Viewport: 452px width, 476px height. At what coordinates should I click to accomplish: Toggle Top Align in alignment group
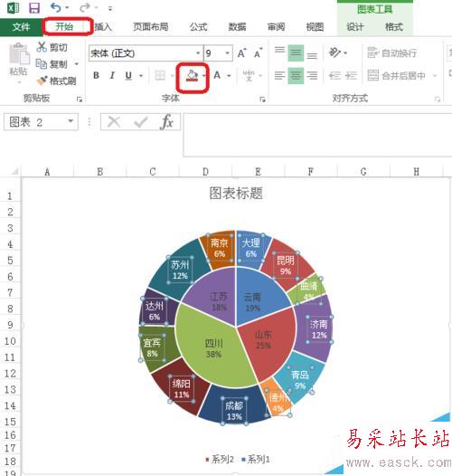pyautogui.click(x=279, y=50)
